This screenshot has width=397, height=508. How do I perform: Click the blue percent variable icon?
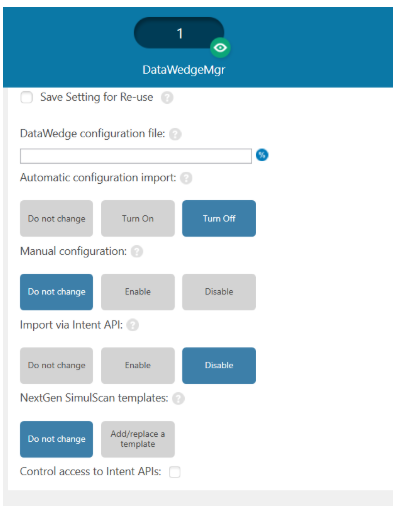tap(262, 155)
